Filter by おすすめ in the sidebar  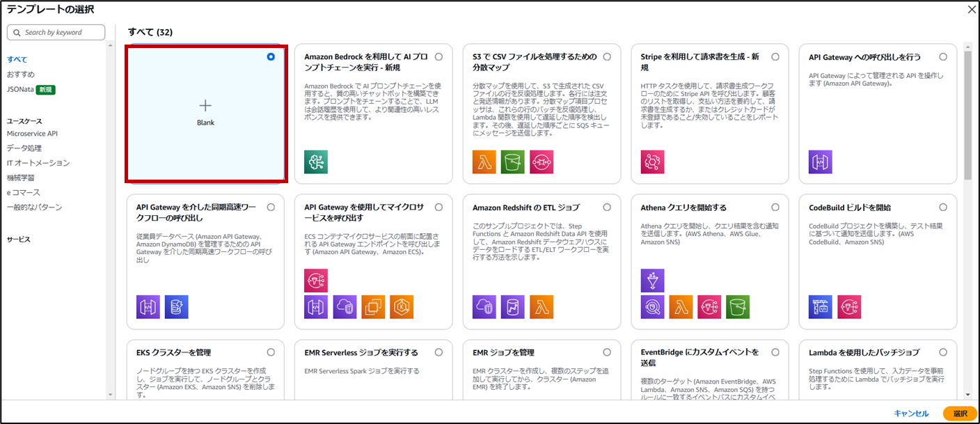[21, 74]
